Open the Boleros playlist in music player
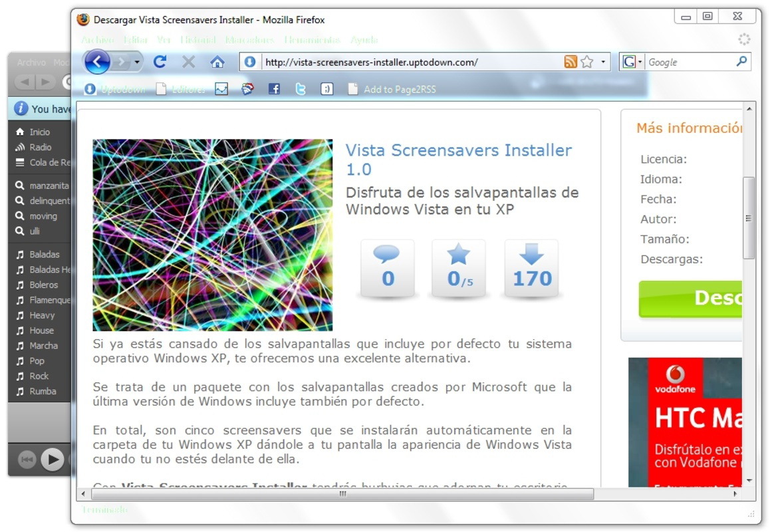The height and width of the screenshot is (532, 770). [x=37, y=285]
